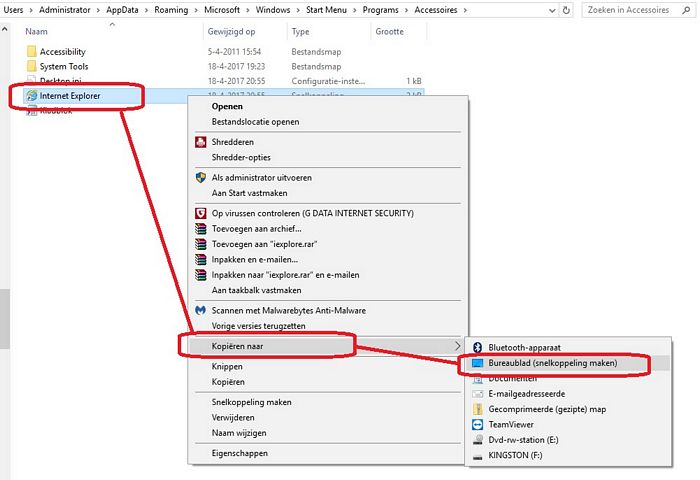This screenshot has width=700, height=480.
Task: Click WinRAR icon beside Inpakken naar "iexplore.rar"
Action: point(201,275)
